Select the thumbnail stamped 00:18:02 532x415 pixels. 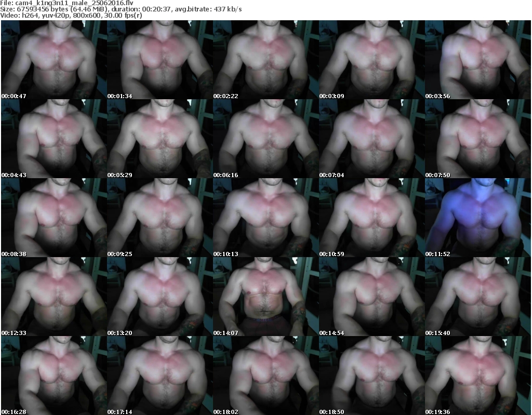(x=265, y=376)
